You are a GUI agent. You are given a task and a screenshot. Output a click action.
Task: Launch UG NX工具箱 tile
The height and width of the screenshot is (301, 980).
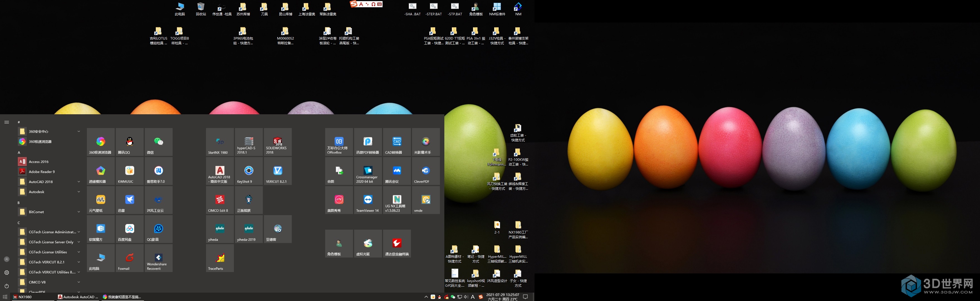point(397,200)
